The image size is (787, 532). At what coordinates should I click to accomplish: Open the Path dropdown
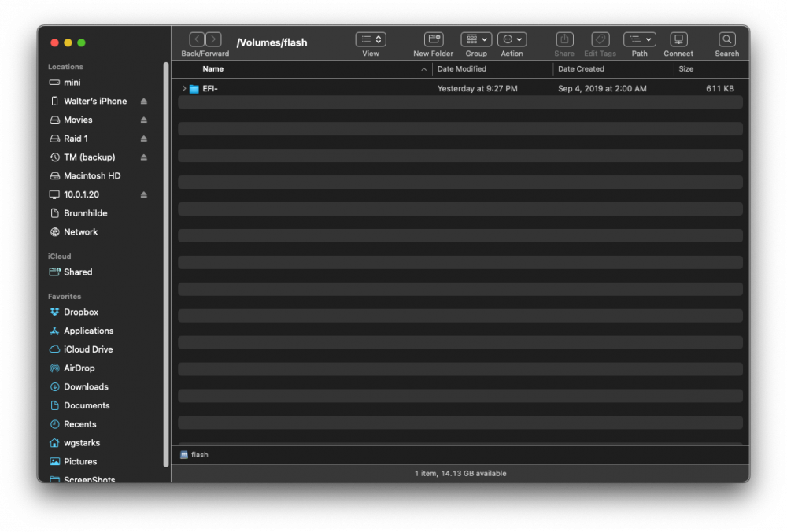639,39
